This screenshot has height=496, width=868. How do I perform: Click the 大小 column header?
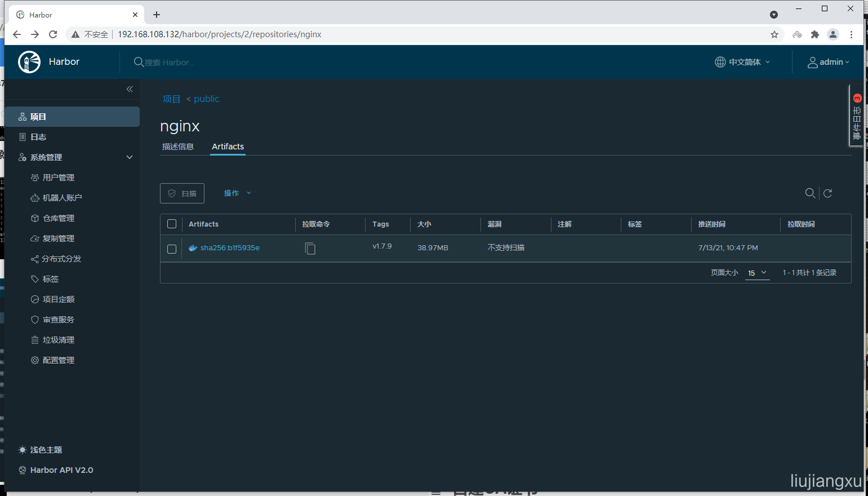click(424, 224)
